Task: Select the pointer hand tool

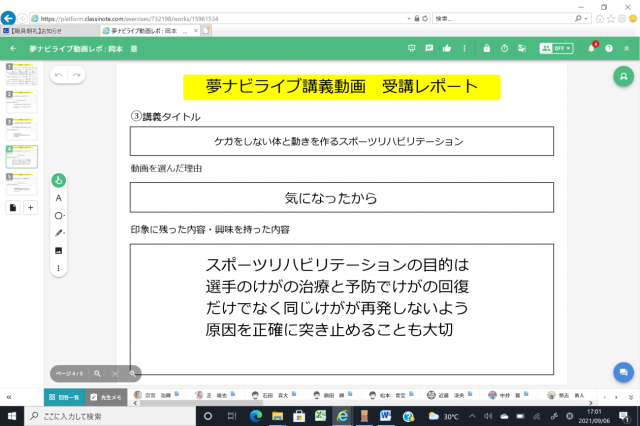Action: [59, 181]
